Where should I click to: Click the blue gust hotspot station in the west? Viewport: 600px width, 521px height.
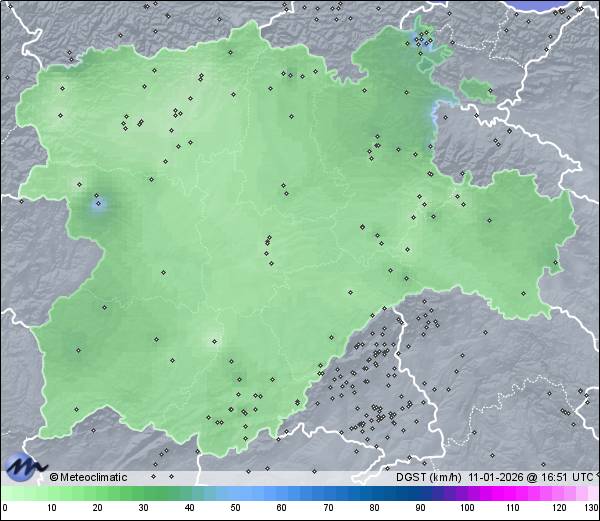[98, 204]
